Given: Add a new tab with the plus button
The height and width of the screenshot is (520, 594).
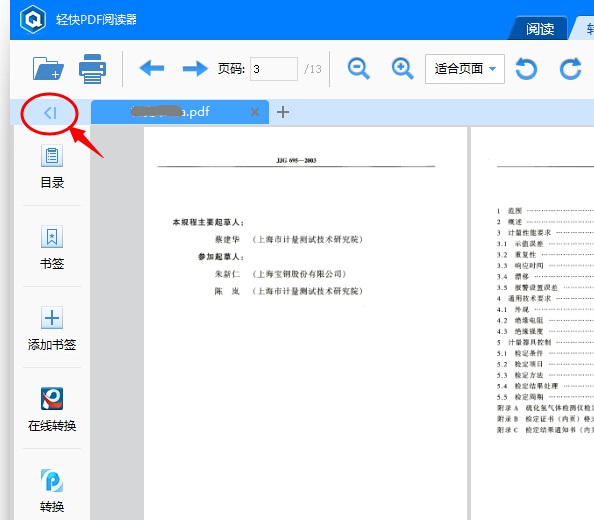Looking at the screenshot, I should point(283,112).
